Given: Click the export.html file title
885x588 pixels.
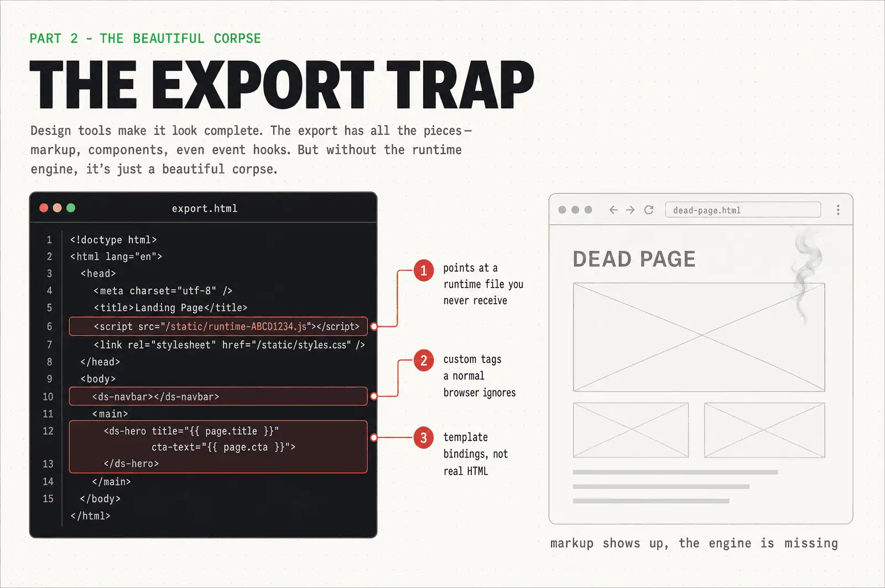Looking at the screenshot, I should 204,209.
